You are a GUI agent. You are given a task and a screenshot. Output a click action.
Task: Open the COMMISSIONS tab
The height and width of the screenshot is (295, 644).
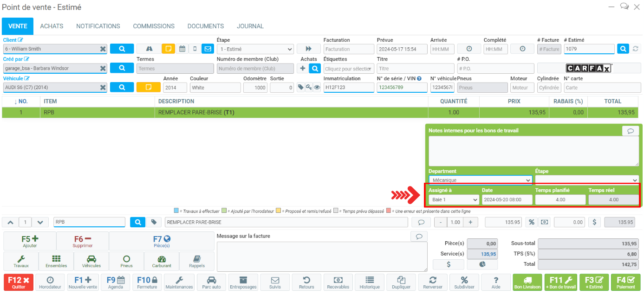pyautogui.click(x=154, y=26)
